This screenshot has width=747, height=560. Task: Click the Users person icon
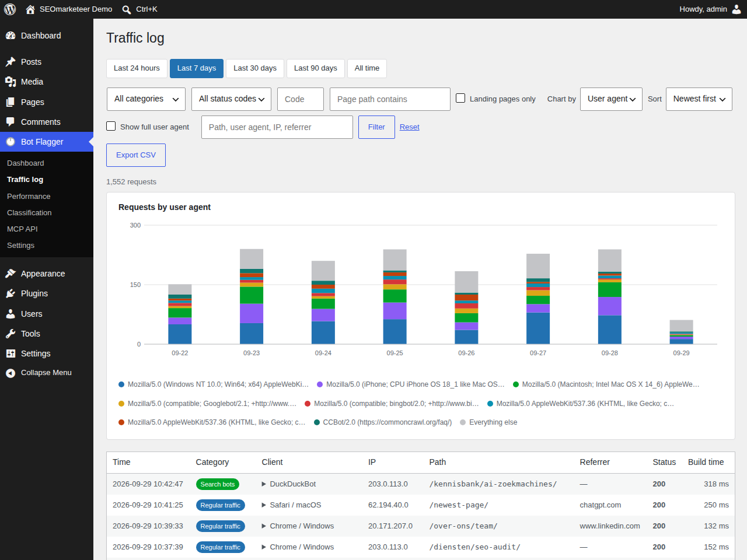(11, 314)
